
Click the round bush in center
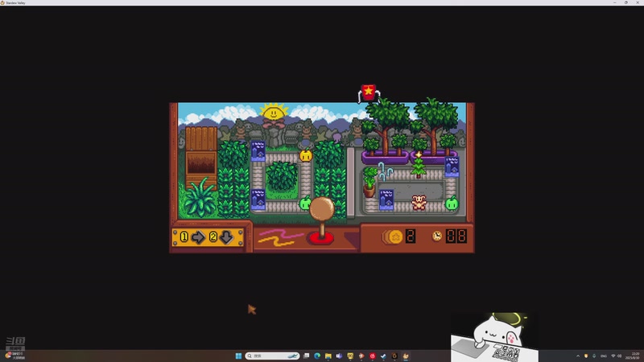281,175
